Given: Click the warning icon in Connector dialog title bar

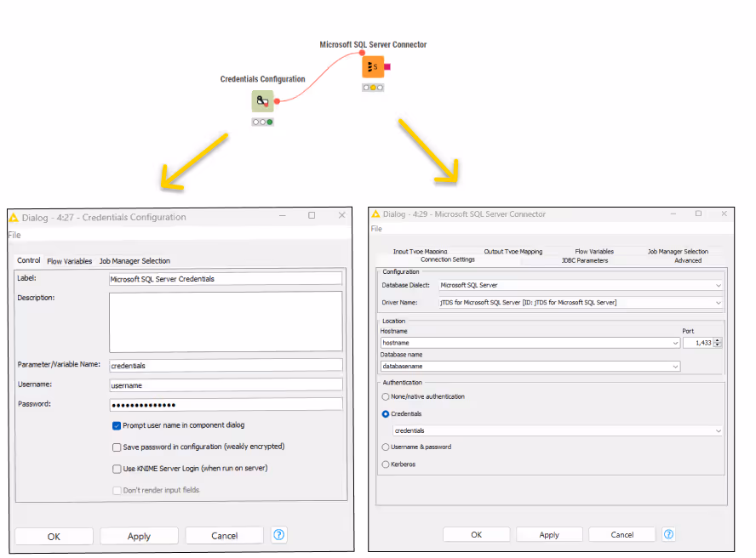Looking at the screenshot, I should (375, 214).
